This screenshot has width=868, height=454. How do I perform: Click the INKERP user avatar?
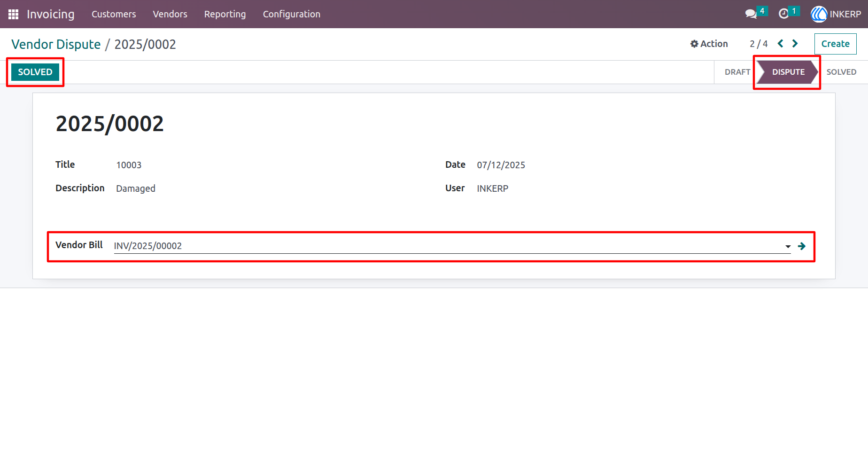coord(819,14)
